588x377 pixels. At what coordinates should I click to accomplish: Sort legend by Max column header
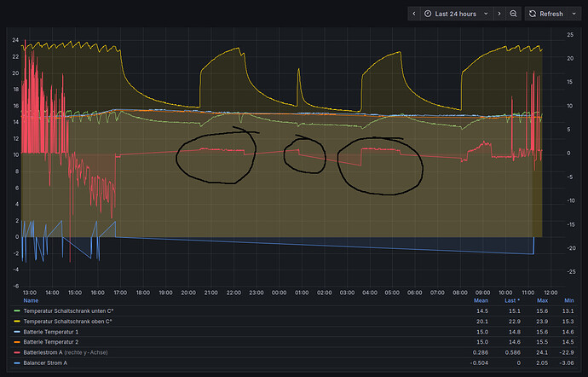(542, 300)
